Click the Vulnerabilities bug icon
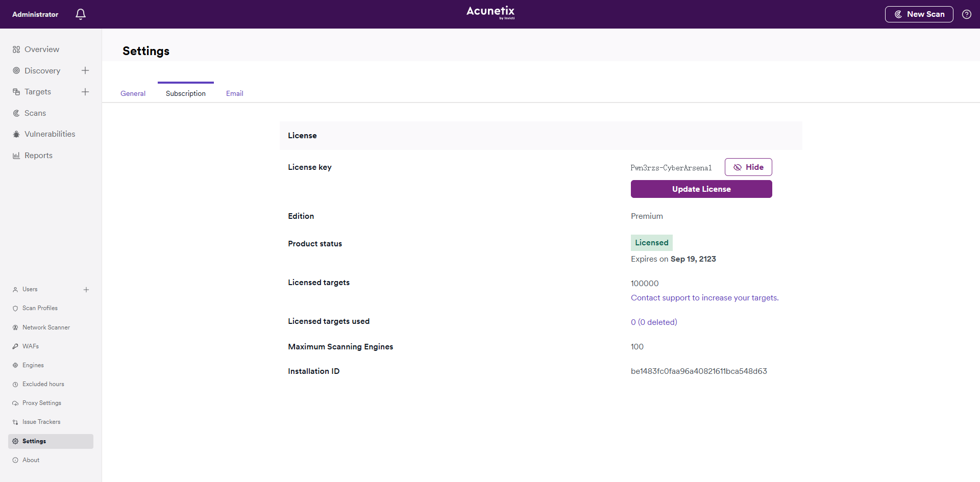The image size is (980, 482). [16, 134]
